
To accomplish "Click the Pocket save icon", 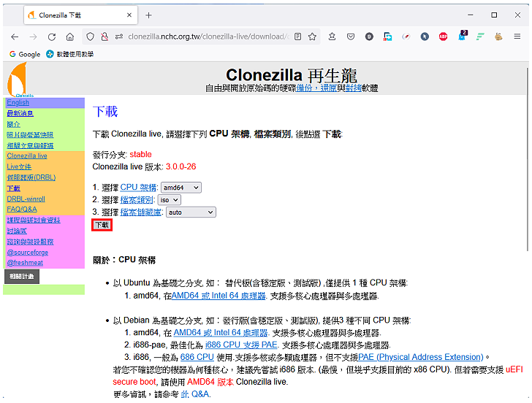I will tap(351, 37).
